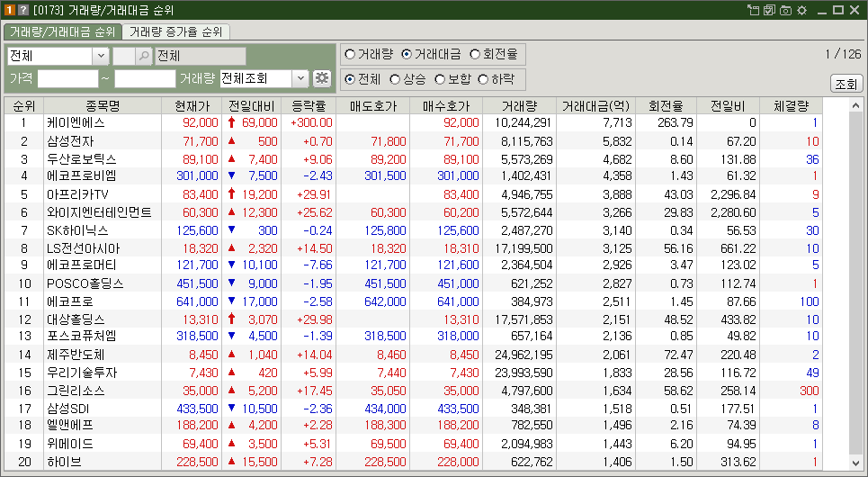Select the 보합 radio filter
The height and width of the screenshot is (477, 868).
point(440,79)
